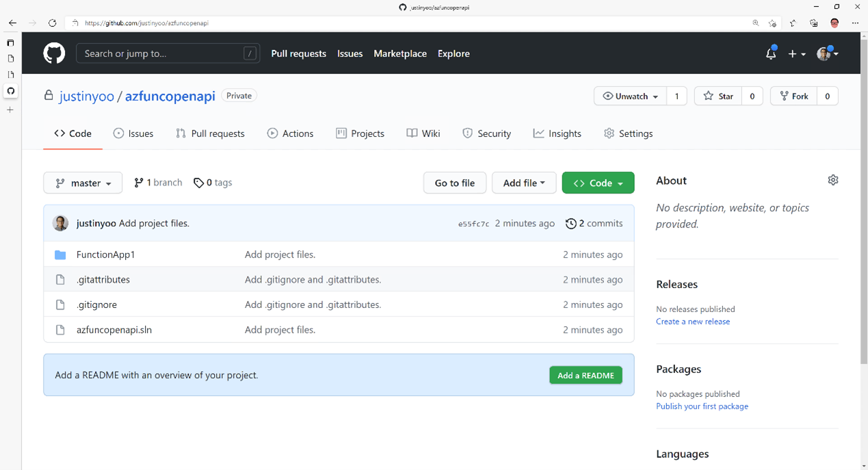Click the FunctionApp1 folder icon

click(60, 254)
